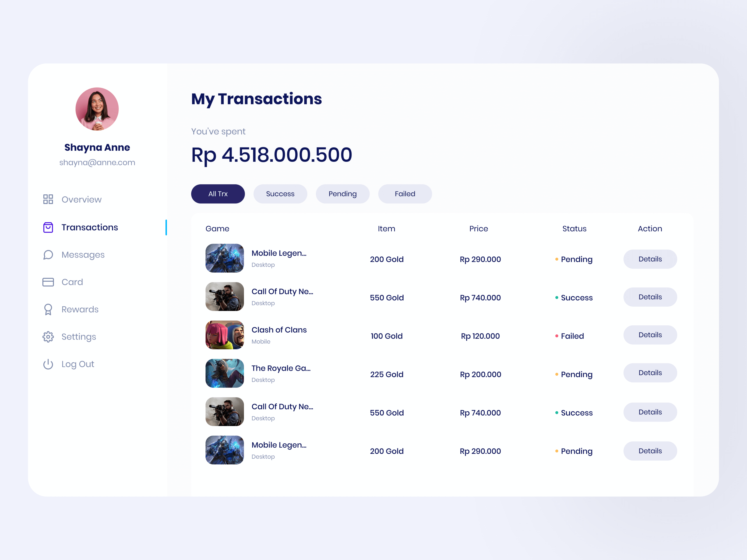Click the Rp 4.518.000.500 total spent

(x=271, y=155)
